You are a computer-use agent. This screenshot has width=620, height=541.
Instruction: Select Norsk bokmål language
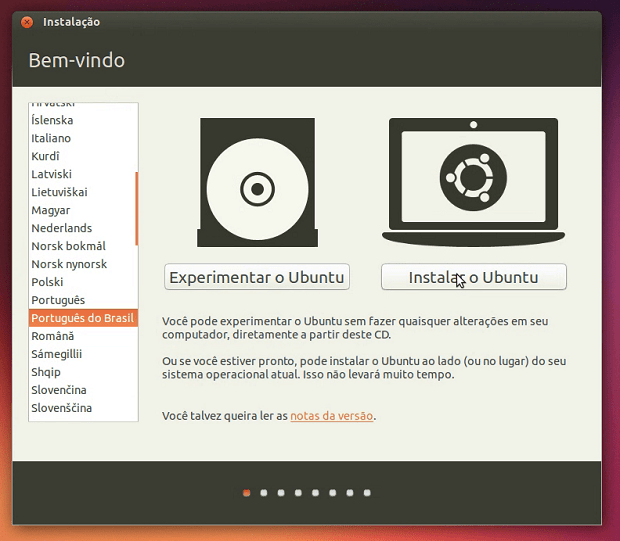[83, 246]
